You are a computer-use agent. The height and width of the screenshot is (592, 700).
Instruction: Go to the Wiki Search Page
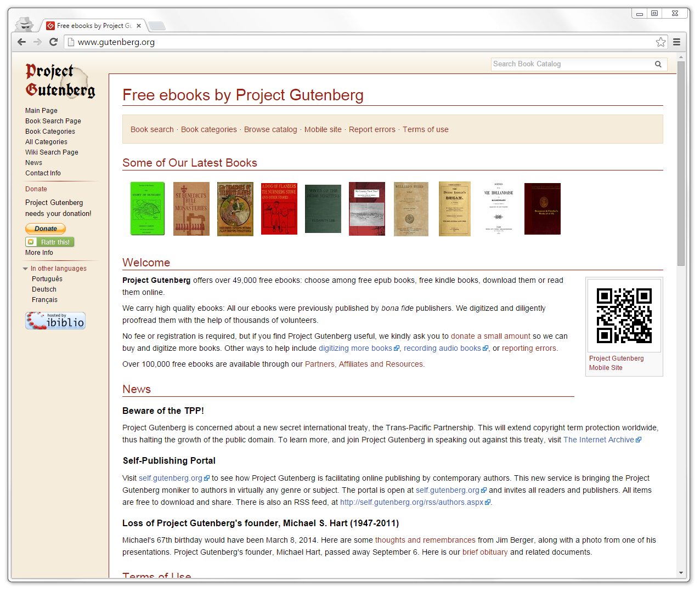tap(52, 152)
